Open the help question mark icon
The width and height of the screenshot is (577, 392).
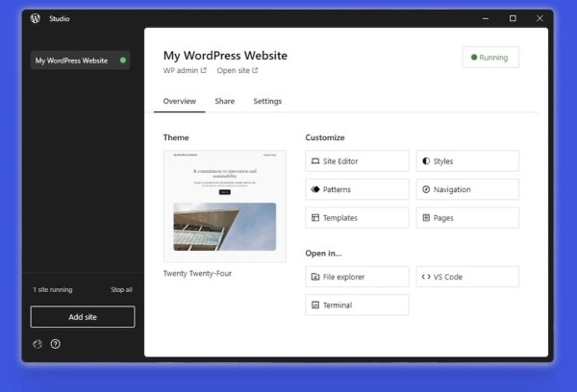click(x=56, y=344)
